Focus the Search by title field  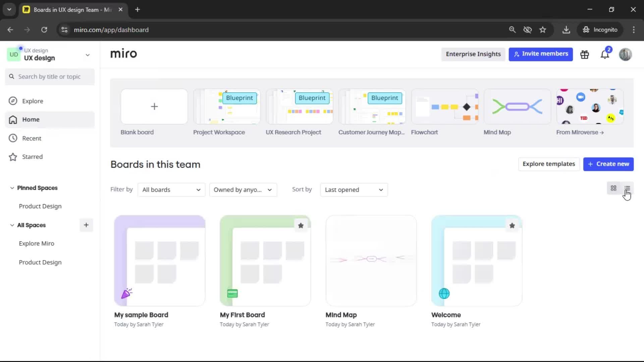tap(50, 77)
